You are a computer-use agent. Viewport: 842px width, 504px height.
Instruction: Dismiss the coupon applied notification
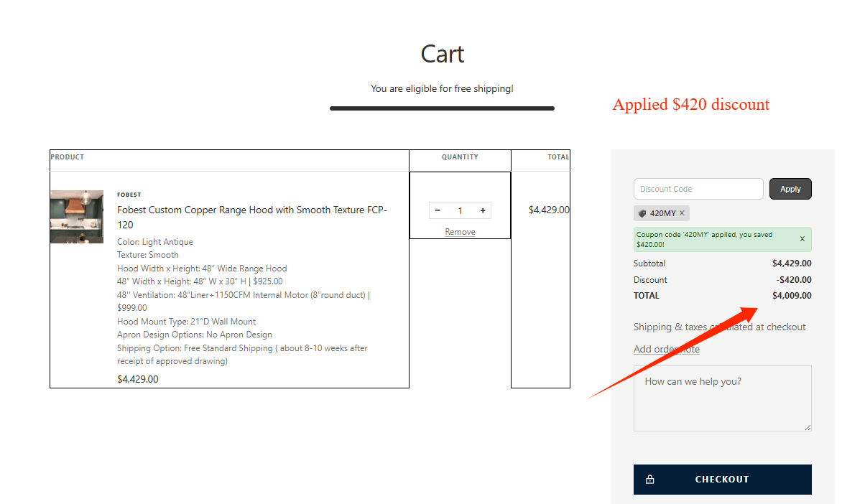(802, 239)
